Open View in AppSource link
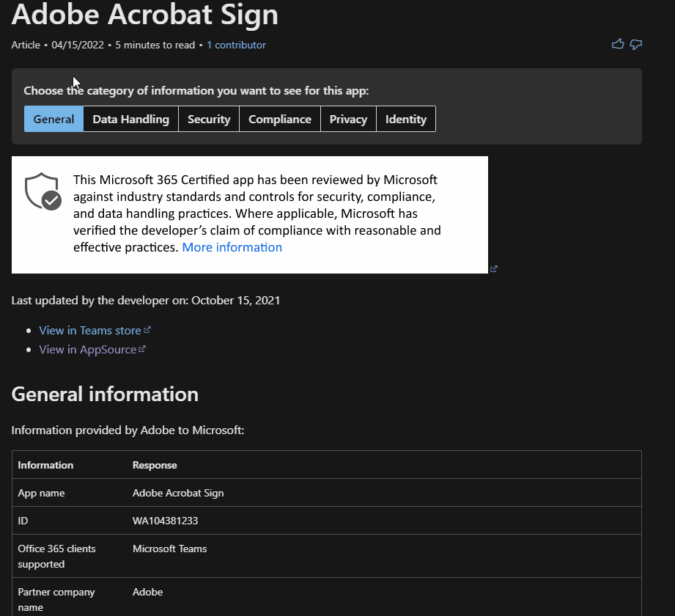 pos(92,349)
